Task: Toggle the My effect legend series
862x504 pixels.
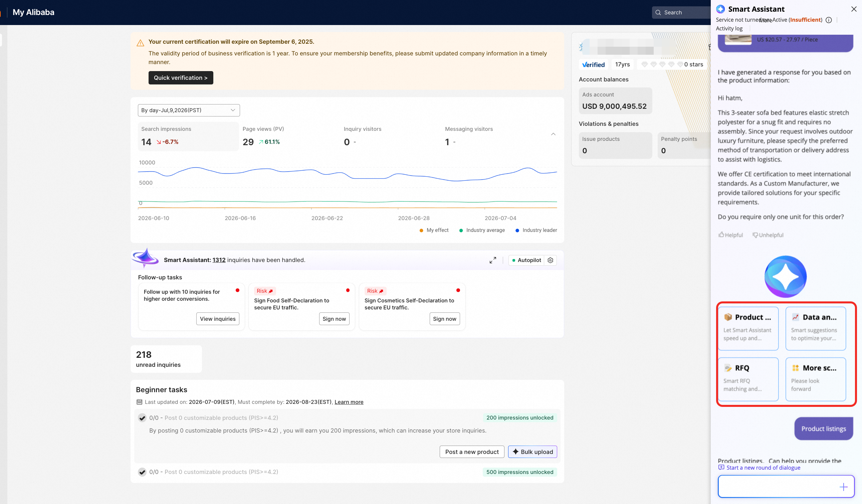Action: (x=434, y=230)
